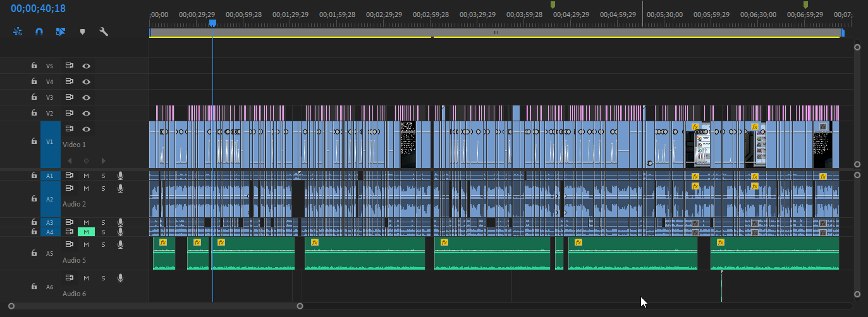868x317 pixels.
Task: Mute the Audio 2 track
Action: pyautogui.click(x=86, y=188)
